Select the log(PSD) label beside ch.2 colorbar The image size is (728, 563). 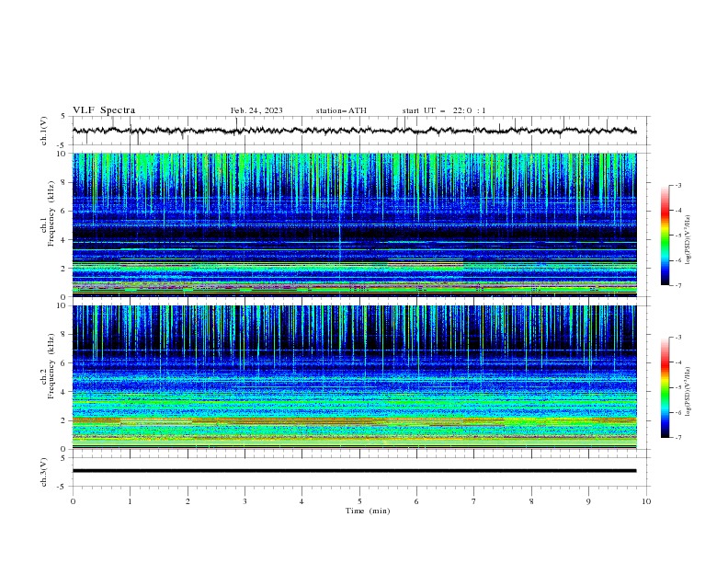[688, 392]
